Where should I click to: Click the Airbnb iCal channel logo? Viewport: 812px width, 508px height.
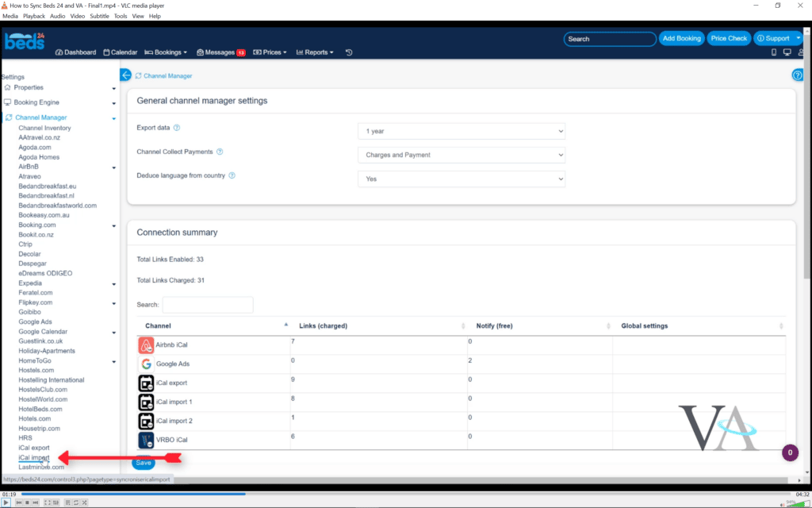[146, 345]
